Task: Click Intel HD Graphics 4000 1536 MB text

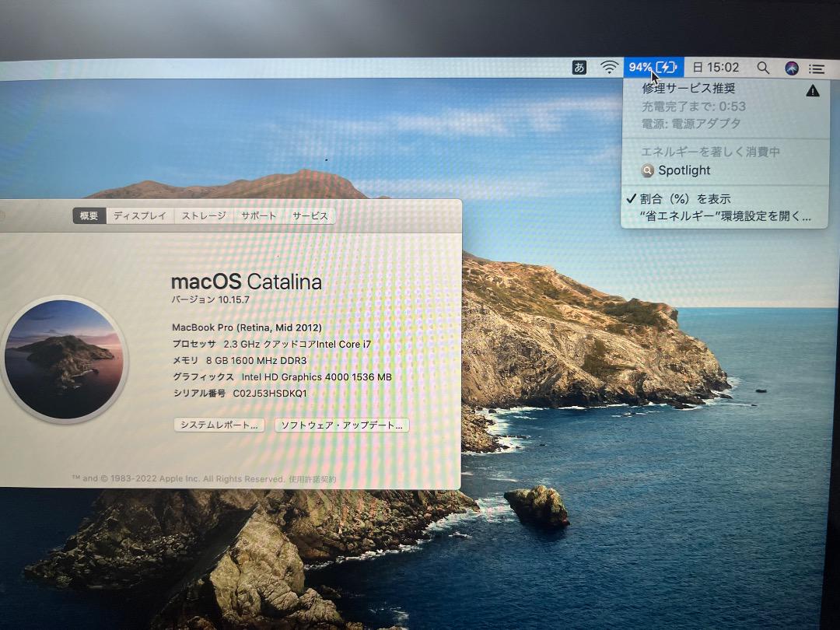Action: pos(316,377)
